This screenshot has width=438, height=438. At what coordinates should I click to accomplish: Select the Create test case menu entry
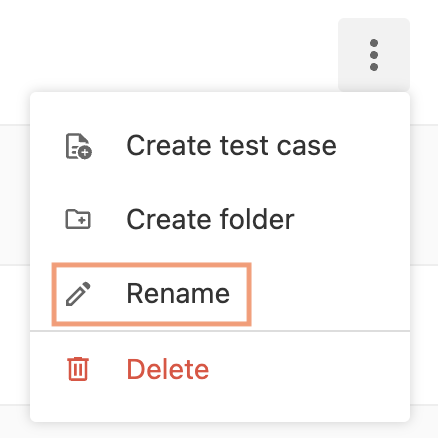(220, 146)
